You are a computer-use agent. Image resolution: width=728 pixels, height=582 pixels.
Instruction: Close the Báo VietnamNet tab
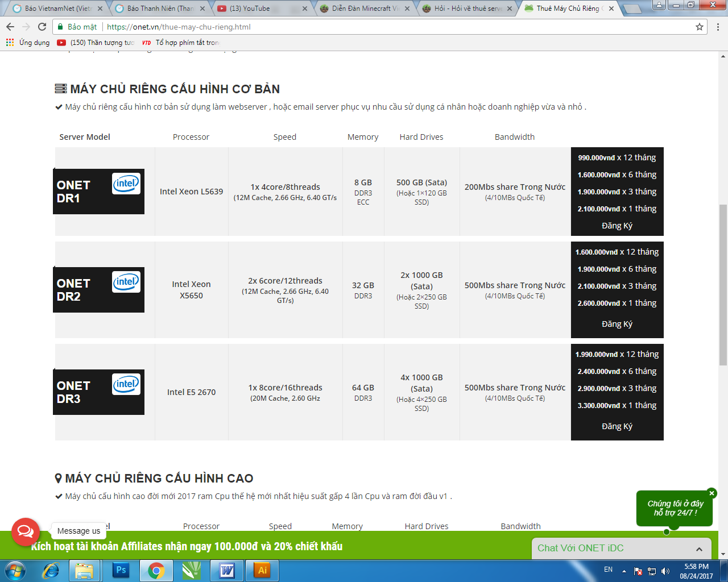[x=100, y=9]
